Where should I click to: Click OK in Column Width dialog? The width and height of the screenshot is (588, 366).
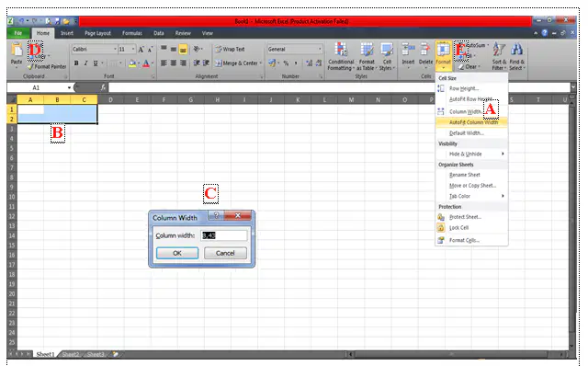(177, 253)
